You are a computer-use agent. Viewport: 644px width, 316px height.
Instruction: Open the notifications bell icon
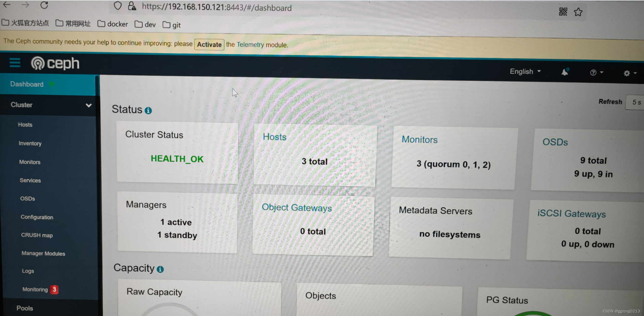[565, 72]
